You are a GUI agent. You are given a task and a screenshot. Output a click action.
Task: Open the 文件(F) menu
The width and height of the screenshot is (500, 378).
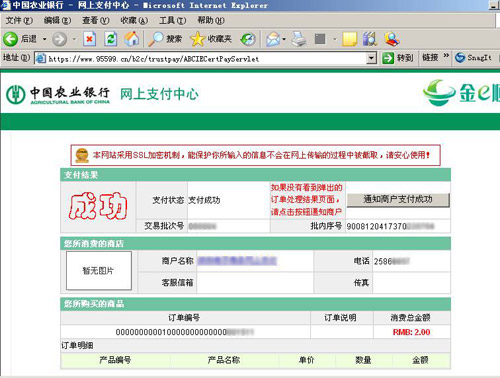pos(19,21)
